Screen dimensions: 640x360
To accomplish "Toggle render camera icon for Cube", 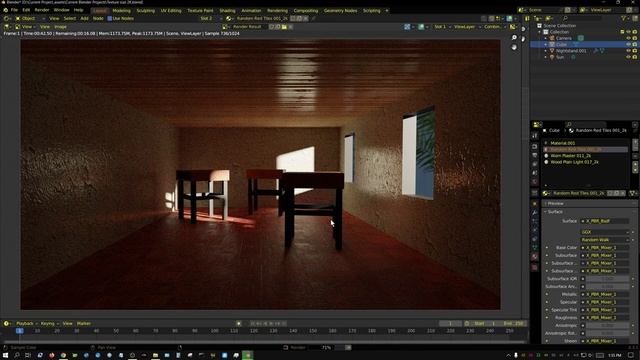I will 635,44.
